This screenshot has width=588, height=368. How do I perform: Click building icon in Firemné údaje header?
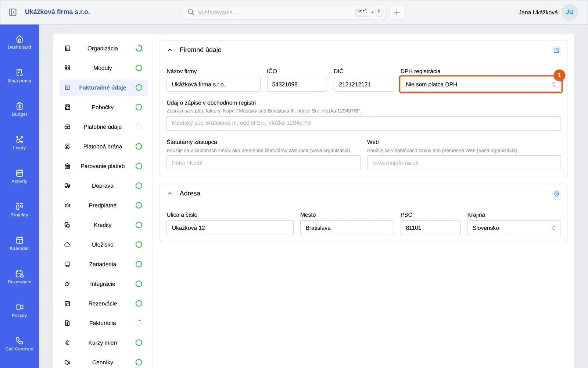click(x=556, y=50)
